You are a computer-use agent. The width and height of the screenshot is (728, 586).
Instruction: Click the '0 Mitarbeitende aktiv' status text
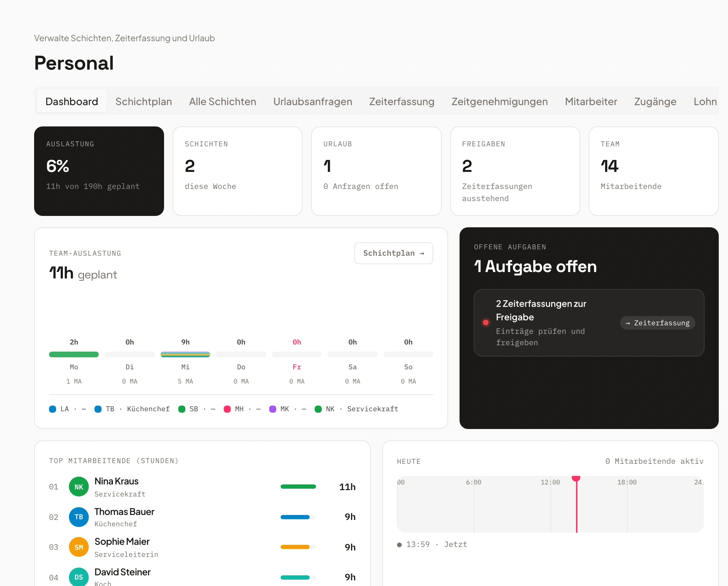(654, 461)
